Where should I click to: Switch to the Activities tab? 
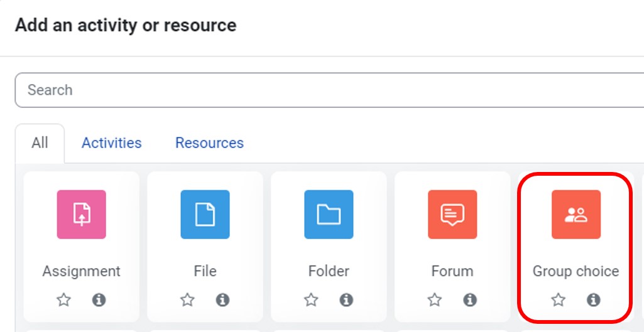point(111,143)
